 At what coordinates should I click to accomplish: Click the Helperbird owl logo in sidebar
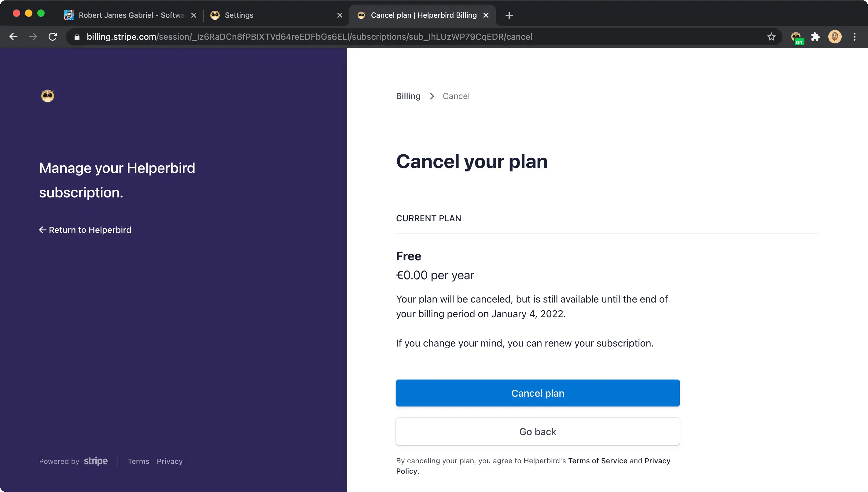pos(47,96)
